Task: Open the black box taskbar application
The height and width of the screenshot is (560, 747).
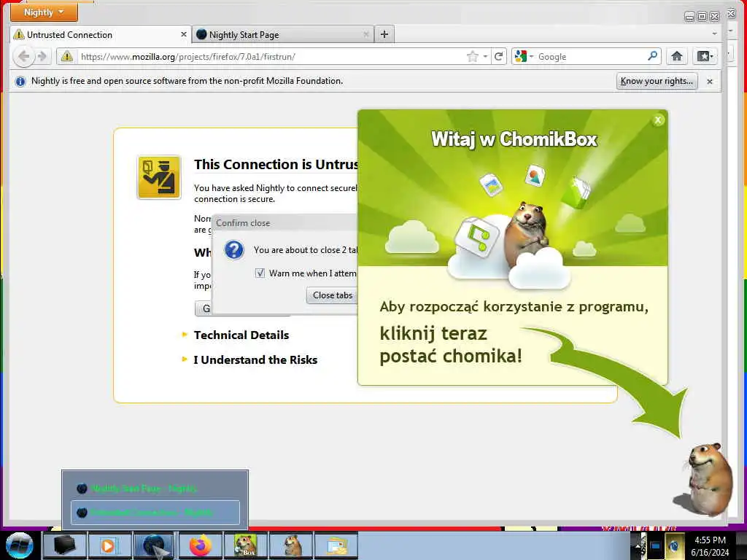Action: (x=64, y=545)
